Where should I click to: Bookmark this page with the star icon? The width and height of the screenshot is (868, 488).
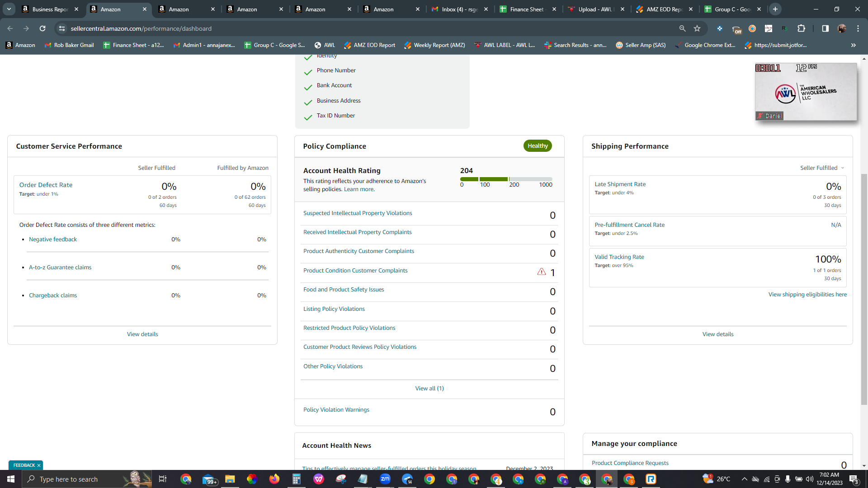click(697, 28)
